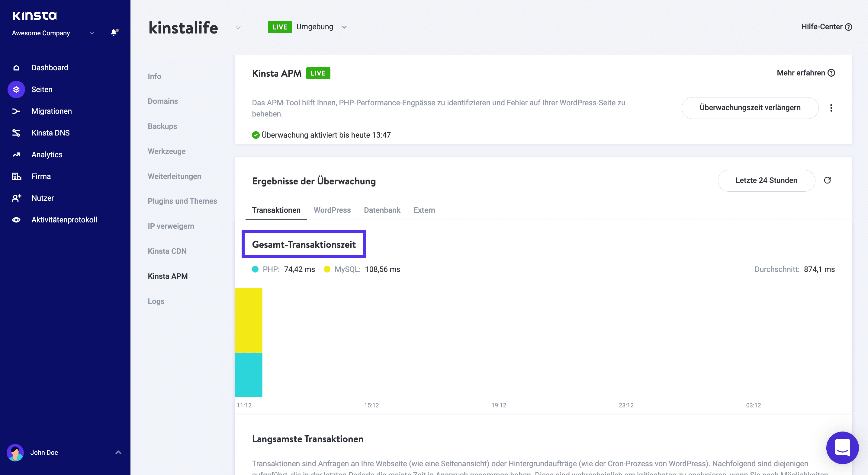This screenshot has height=475, width=868.
Task: Click the 19:12 time axis label
Action: [x=499, y=405]
